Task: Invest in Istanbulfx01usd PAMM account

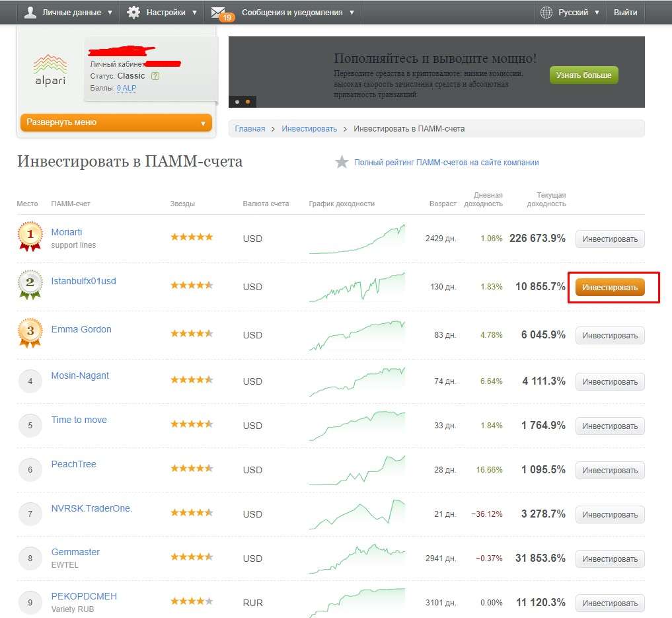Action: tap(610, 287)
